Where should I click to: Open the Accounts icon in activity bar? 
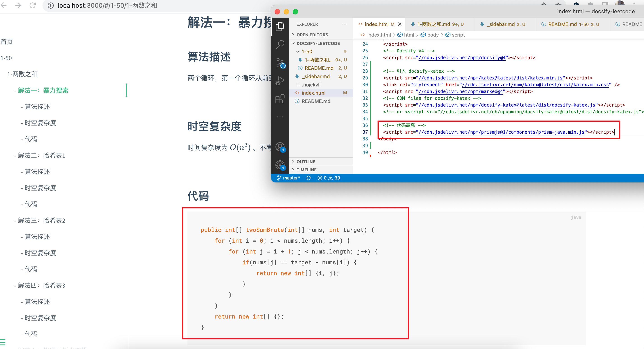coord(280,147)
